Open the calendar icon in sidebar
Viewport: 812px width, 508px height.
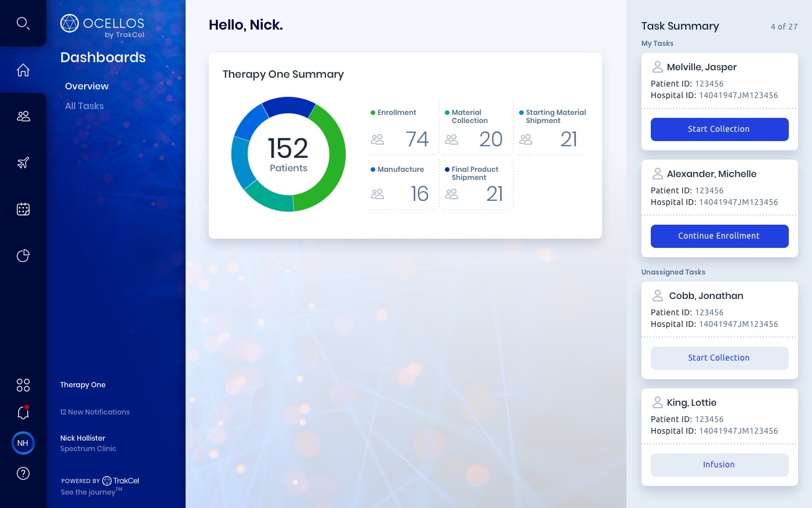pos(23,210)
